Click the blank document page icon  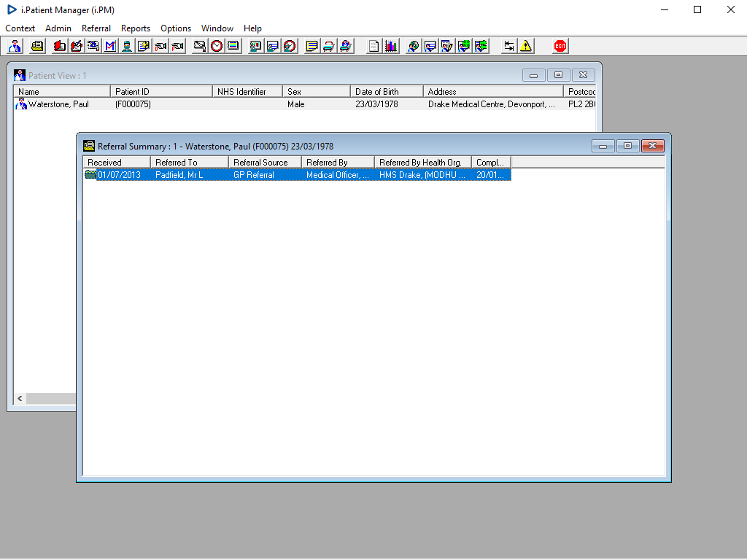[x=374, y=46]
